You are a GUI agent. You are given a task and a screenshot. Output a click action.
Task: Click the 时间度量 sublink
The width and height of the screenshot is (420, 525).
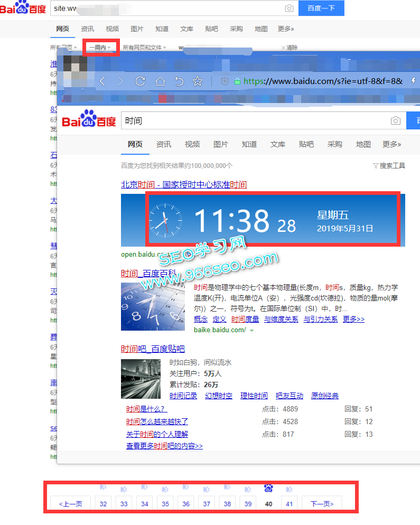(x=245, y=320)
